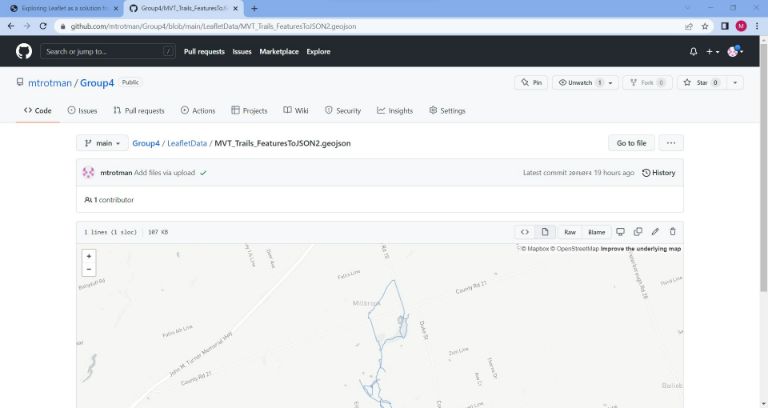The image size is (768, 408).
Task: Expand the star lists dropdown arrow
Action: click(736, 83)
